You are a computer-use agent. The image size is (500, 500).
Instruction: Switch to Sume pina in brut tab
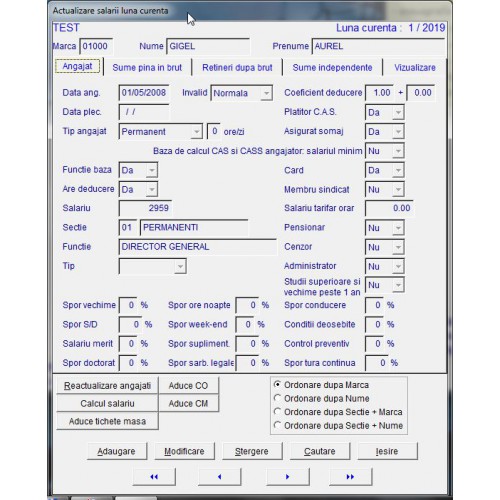point(147,68)
